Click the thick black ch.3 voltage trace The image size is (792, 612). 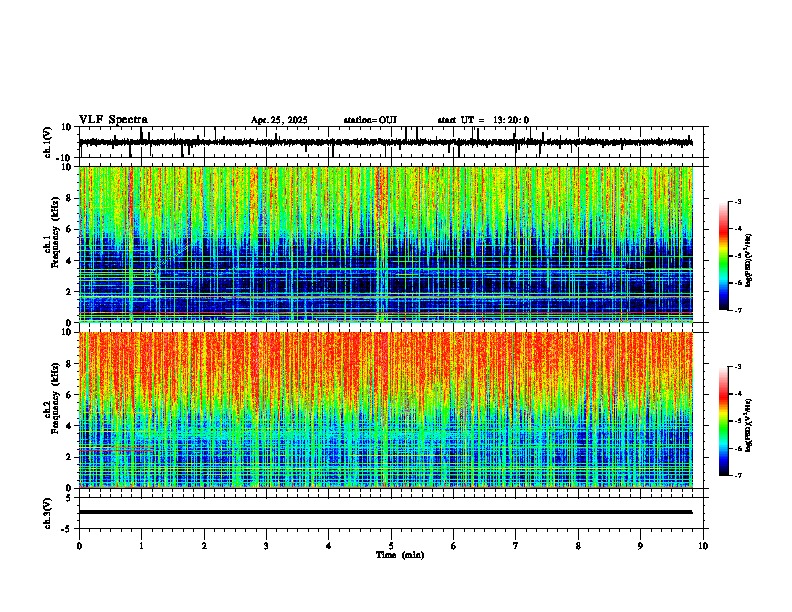pyautogui.click(x=386, y=512)
